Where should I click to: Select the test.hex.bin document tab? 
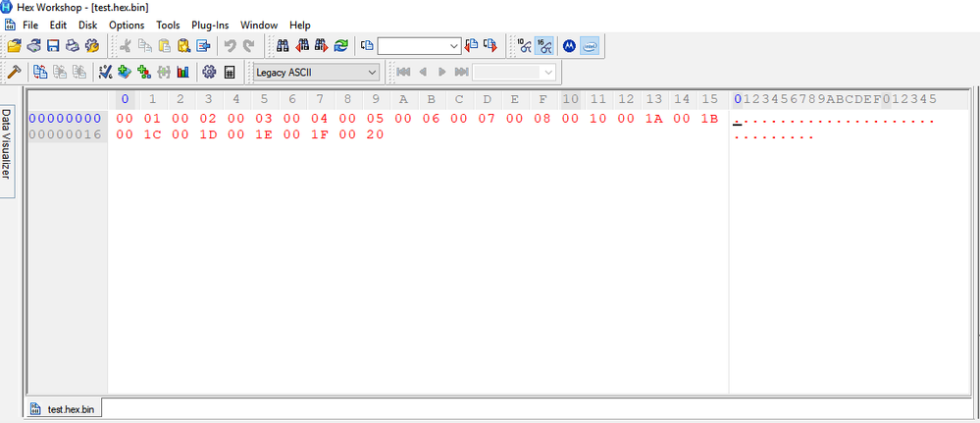coord(63,409)
